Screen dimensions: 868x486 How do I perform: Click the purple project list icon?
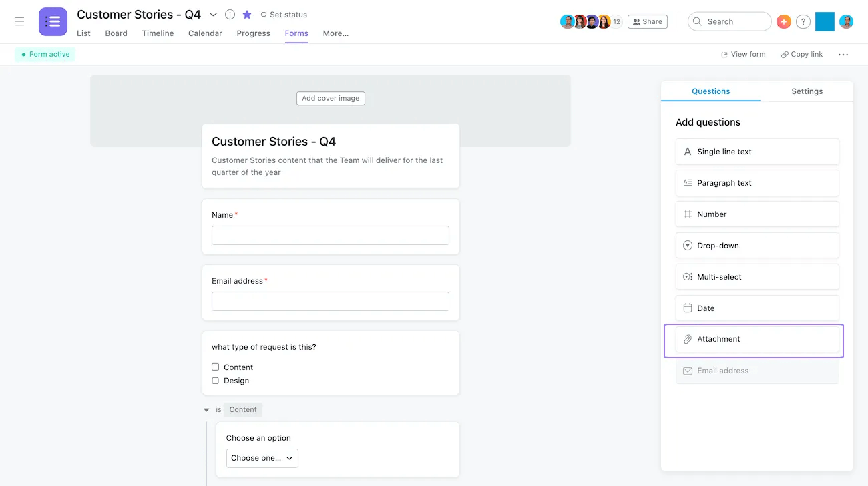pyautogui.click(x=53, y=21)
